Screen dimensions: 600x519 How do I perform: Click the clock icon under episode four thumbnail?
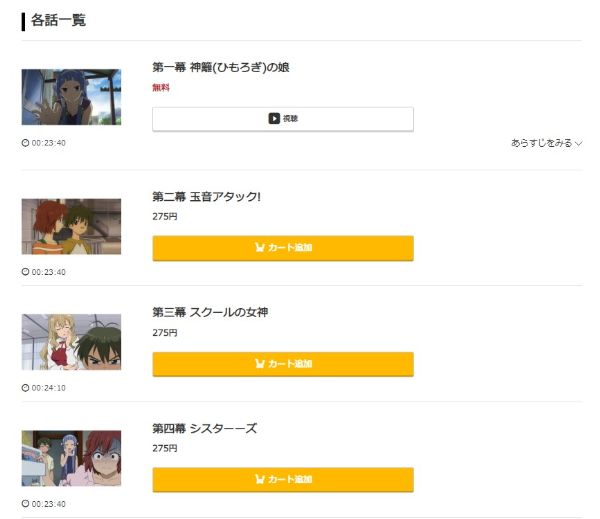coord(25,504)
